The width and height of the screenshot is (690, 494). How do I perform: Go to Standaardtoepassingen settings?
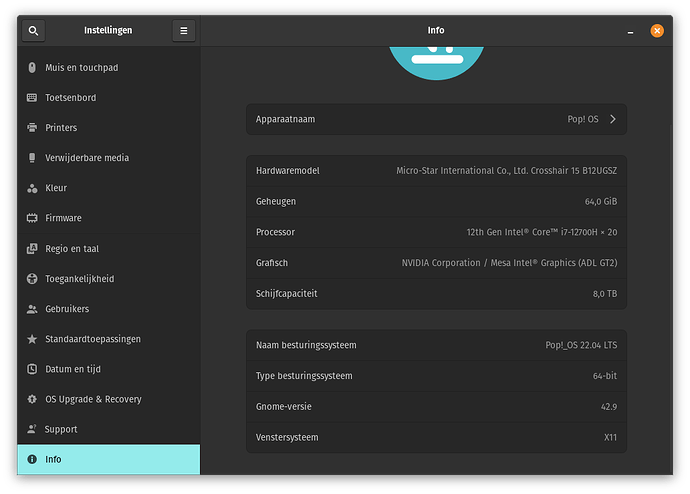pyautogui.click(x=109, y=339)
